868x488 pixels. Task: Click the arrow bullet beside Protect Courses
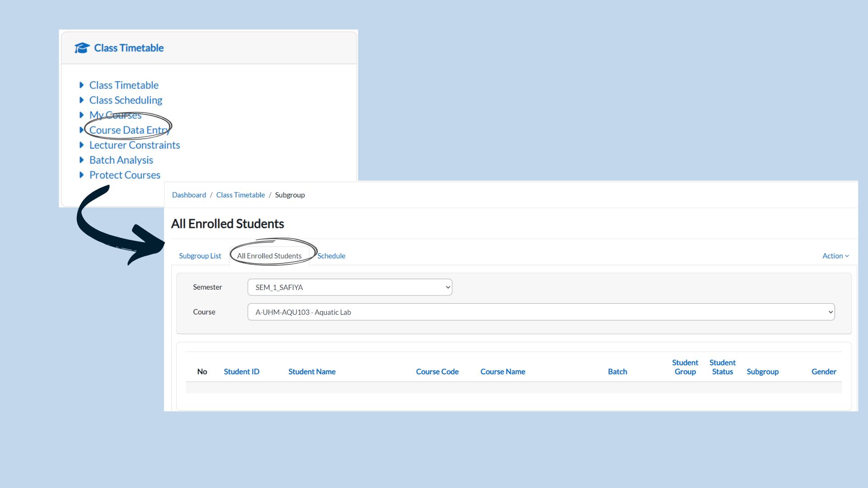click(81, 175)
